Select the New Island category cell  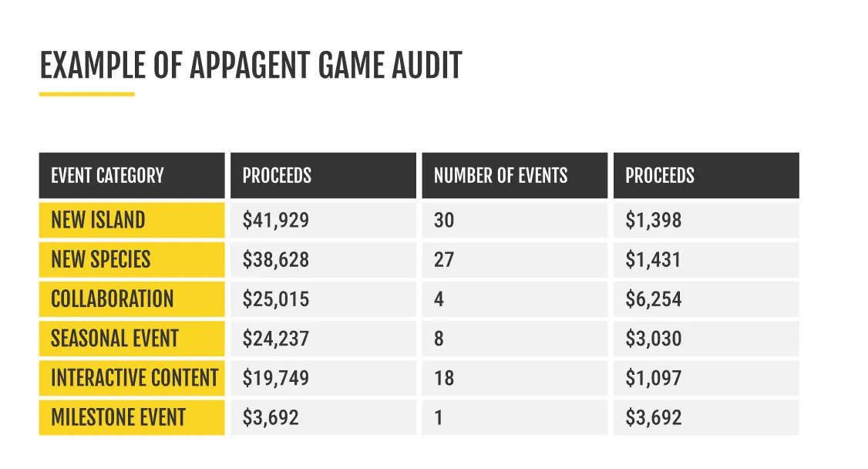tap(132, 221)
